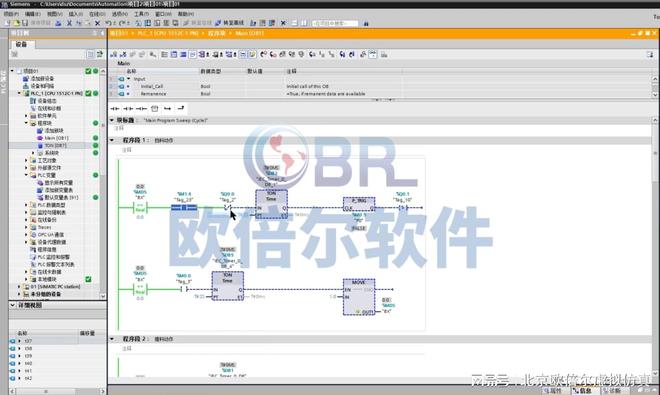Click green status checkbox beside PLC_1

click(x=88, y=93)
